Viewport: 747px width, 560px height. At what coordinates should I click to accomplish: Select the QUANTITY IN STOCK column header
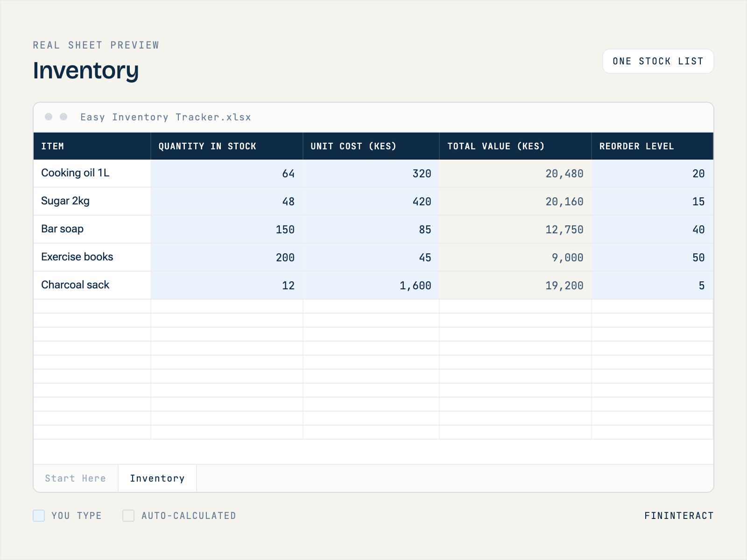(x=227, y=146)
